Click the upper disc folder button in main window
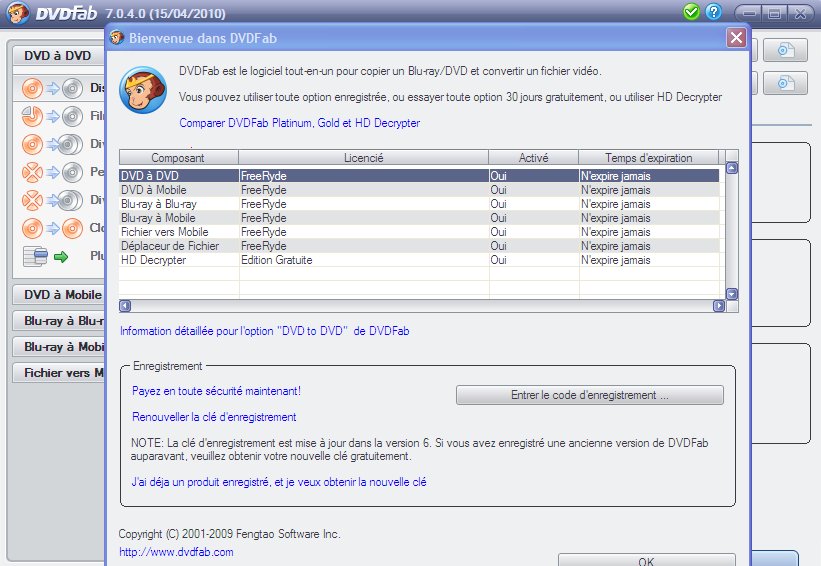Screen dimensions: 821x566 click(785, 50)
